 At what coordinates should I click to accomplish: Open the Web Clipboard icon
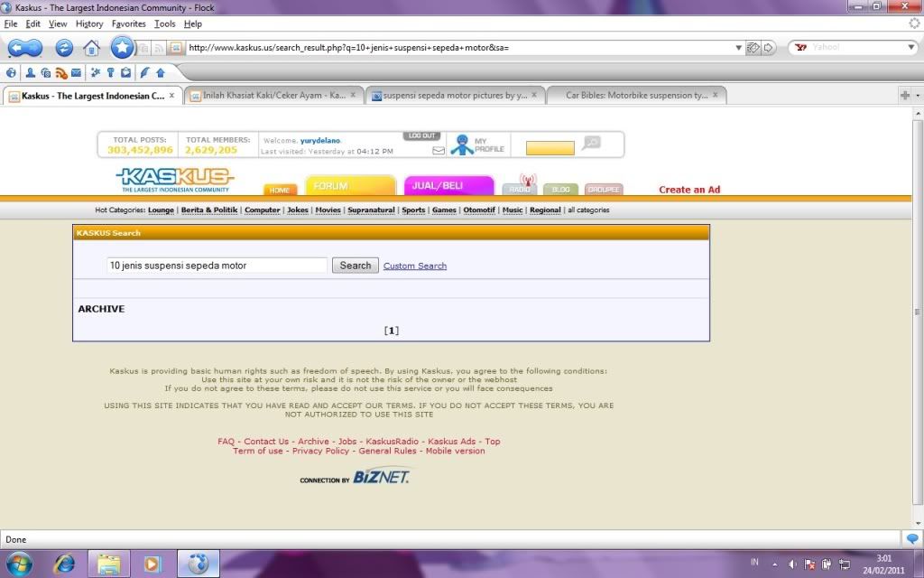click(125, 72)
